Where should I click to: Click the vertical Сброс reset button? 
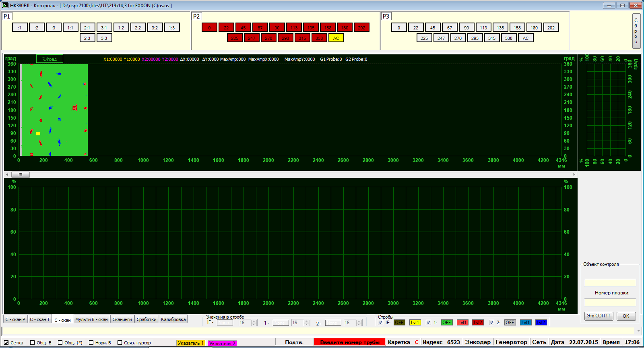(636, 31)
